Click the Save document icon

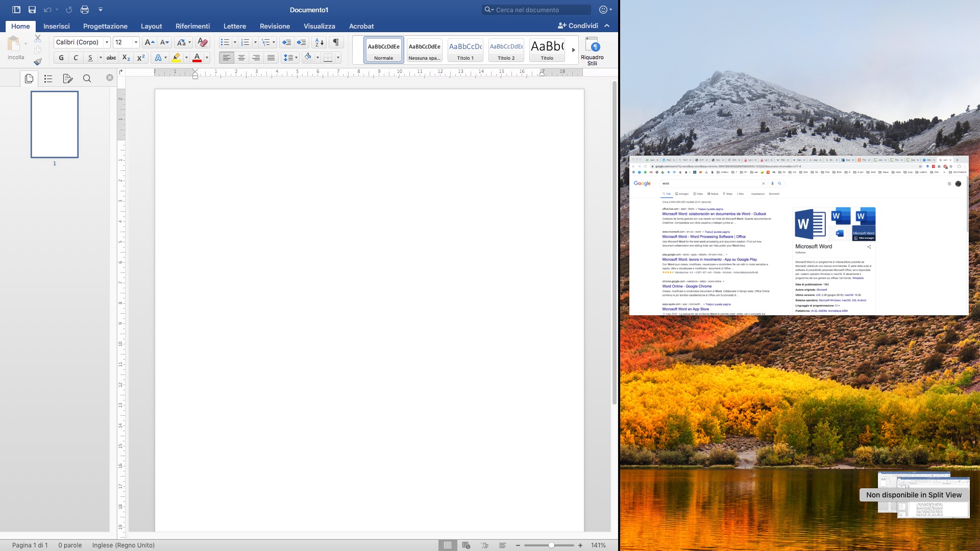tap(32, 10)
